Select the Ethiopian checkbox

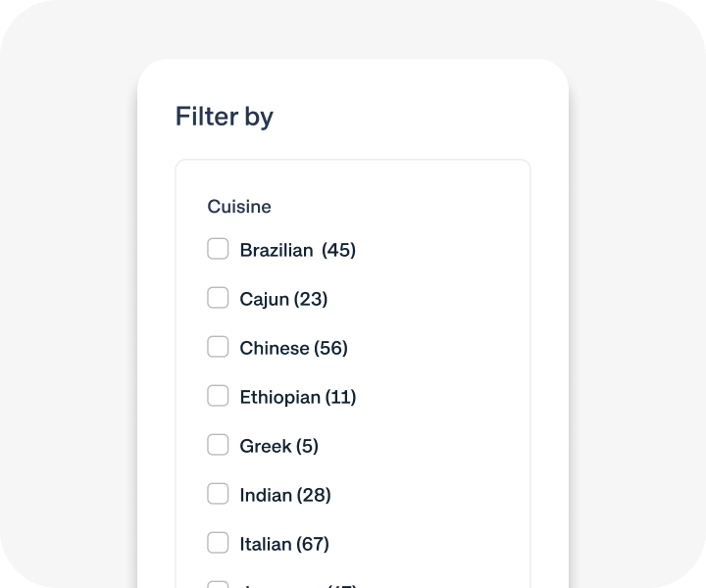218,396
